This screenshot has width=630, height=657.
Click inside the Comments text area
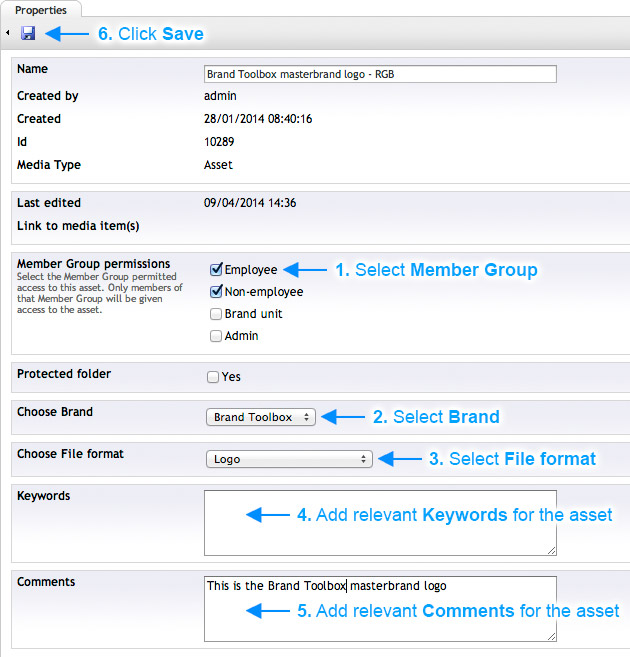[380, 608]
